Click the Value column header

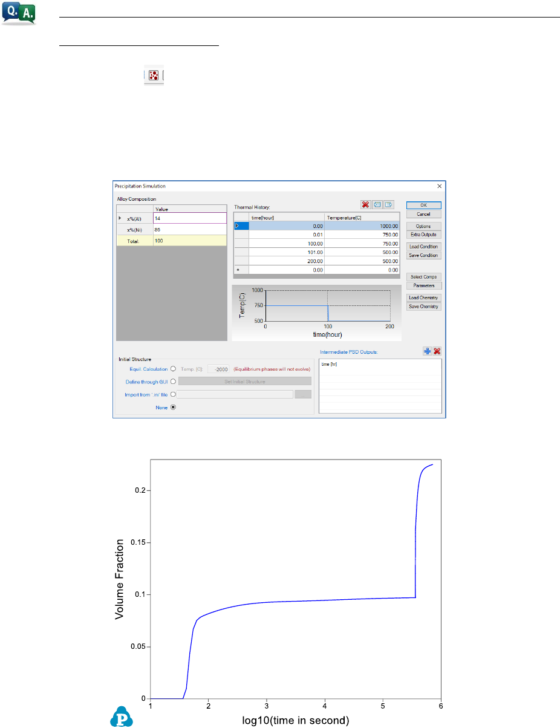pos(189,209)
